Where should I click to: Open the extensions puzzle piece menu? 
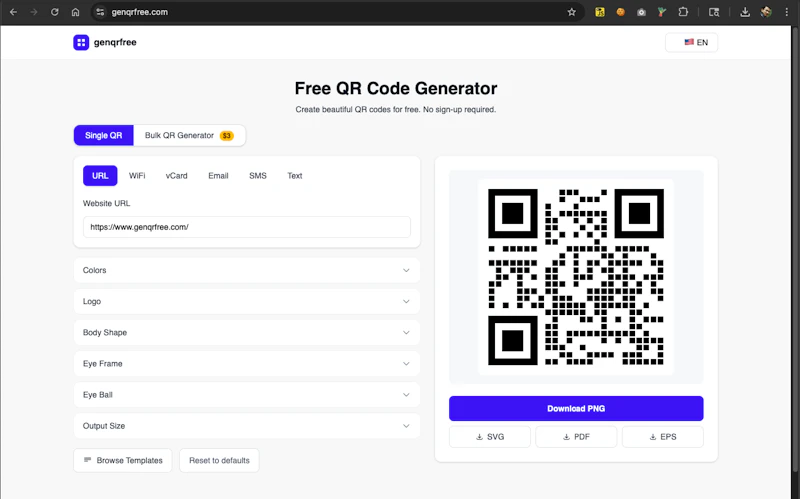[x=683, y=12]
